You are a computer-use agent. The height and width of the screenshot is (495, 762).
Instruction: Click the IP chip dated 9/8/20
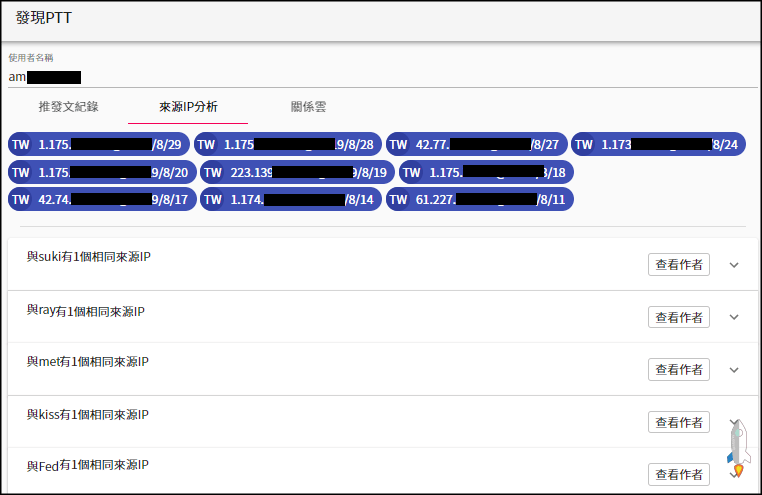click(x=102, y=172)
